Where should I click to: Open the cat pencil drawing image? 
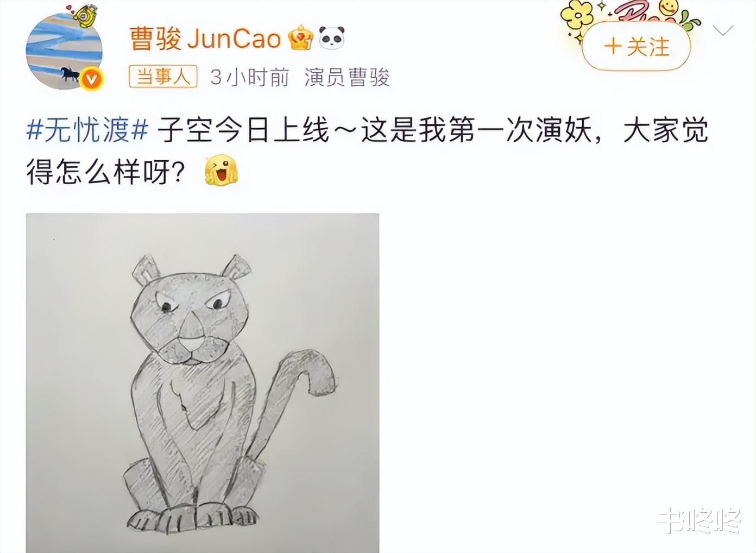(x=203, y=383)
